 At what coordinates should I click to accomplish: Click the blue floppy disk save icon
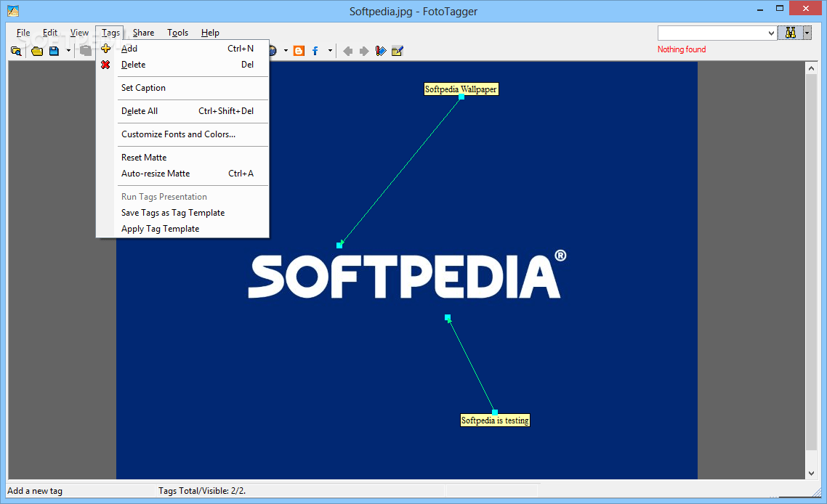pos(54,51)
